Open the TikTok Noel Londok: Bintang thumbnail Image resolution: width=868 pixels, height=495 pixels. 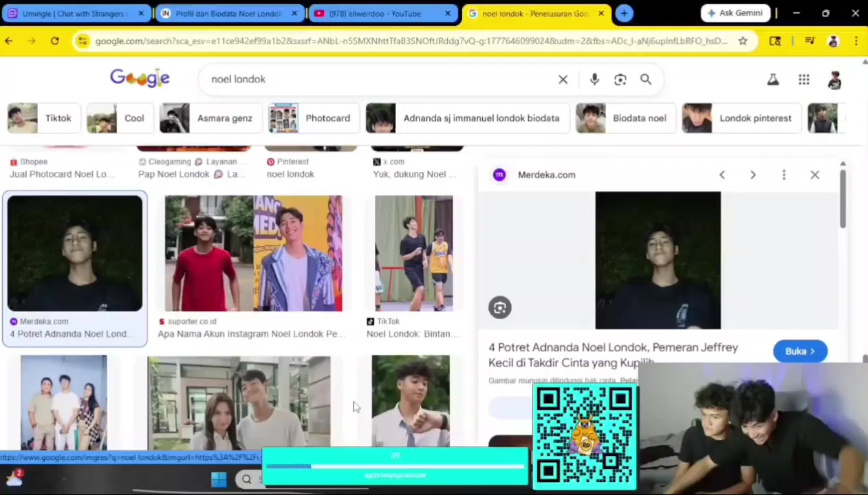coord(413,254)
